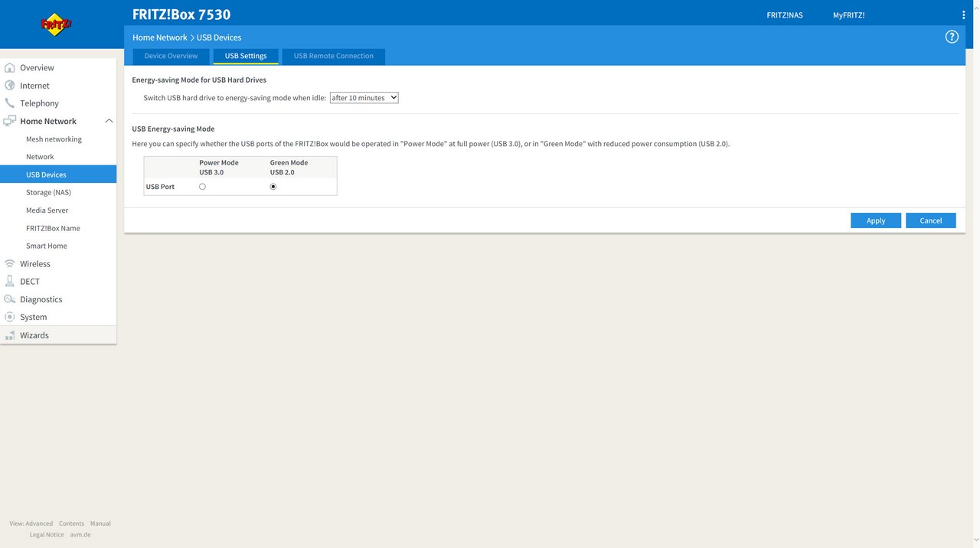This screenshot has height=548, width=980.
Task: Click the DECT handset icon
Action: 10,281
